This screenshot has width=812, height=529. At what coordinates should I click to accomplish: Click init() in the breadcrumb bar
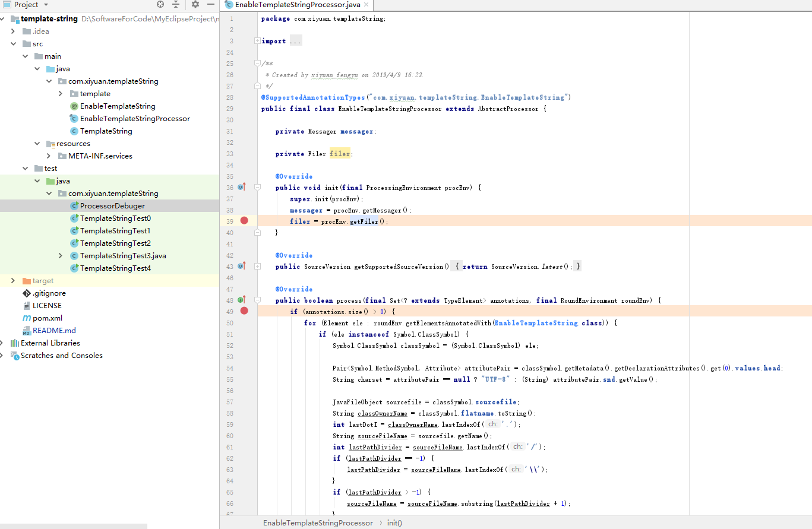(x=394, y=522)
